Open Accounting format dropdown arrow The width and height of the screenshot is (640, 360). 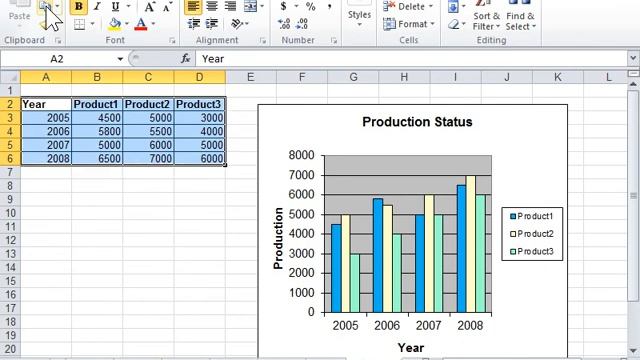pos(296,7)
